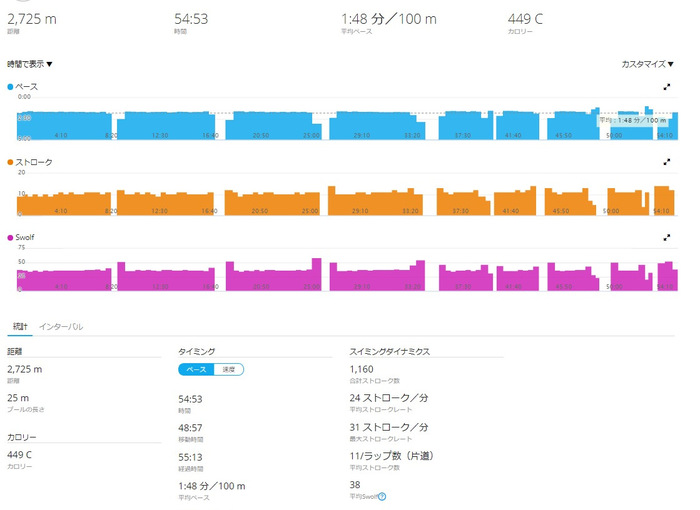Open the 時間で表示 dropdown
Viewport: 700px width, 510px height.
(x=29, y=64)
